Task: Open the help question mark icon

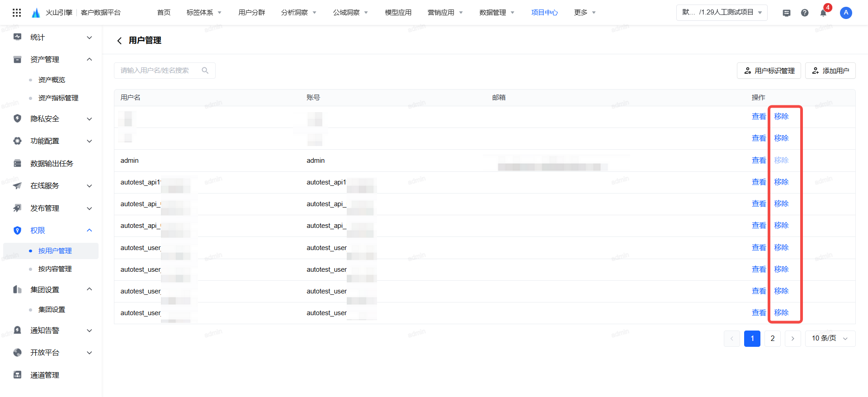Action: point(805,13)
